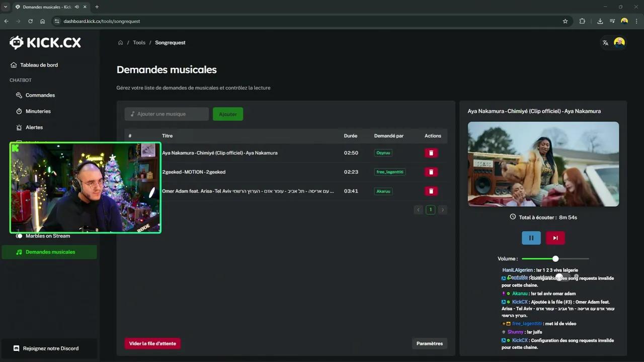Click the Tools breadcrumb link
The image size is (644, 362).
coord(139,43)
